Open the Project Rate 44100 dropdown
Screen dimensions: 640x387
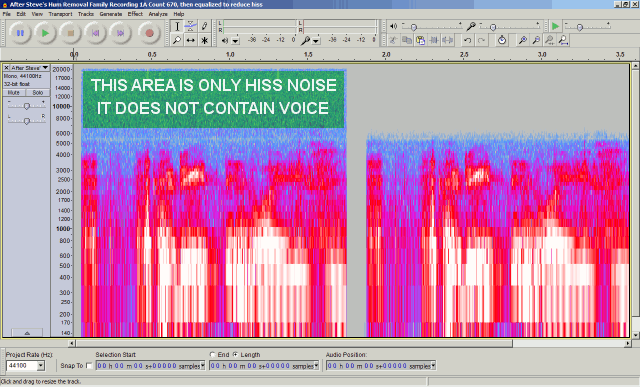tap(41, 366)
